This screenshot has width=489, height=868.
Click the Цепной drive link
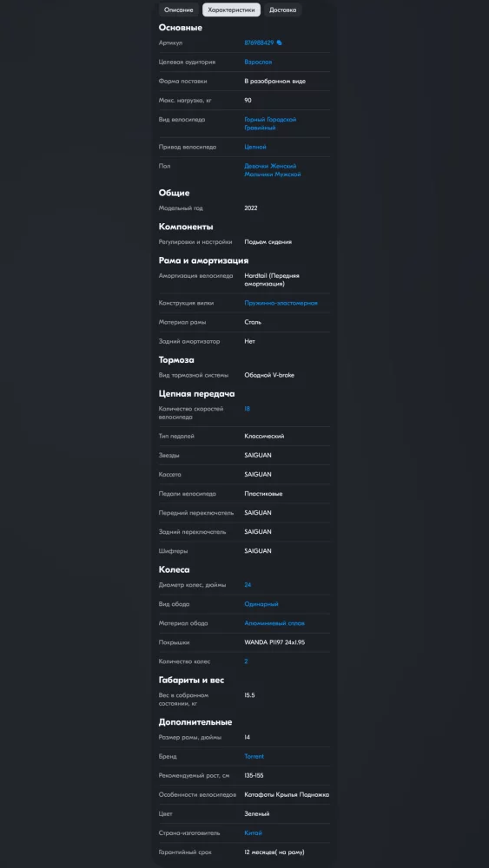pos(255,148)
